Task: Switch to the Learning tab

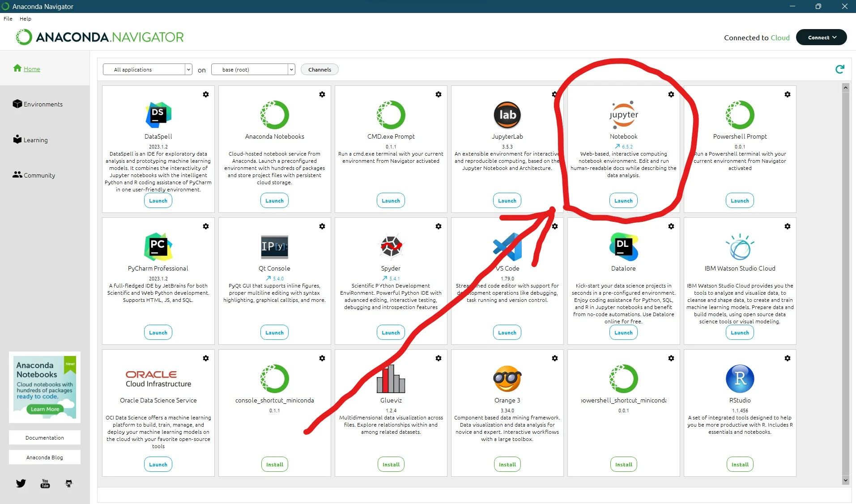Action: click(30, 140)
